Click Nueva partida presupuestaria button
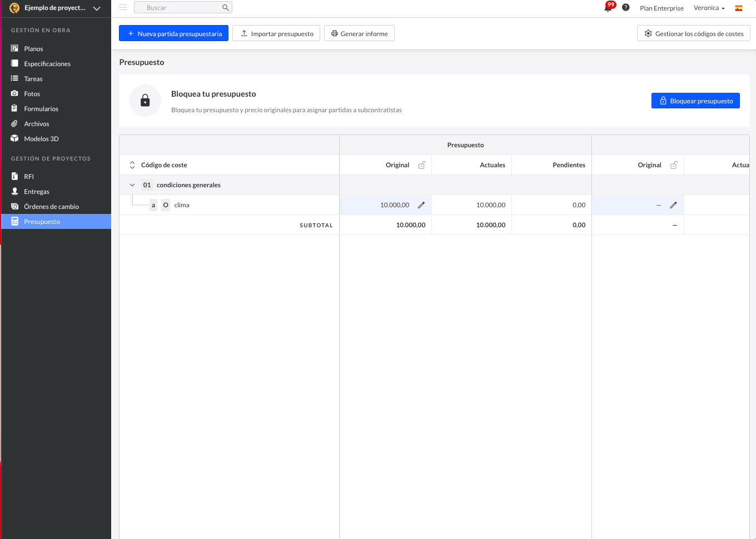The width and height of the screenshot is (756, 539). coord(173,33)
